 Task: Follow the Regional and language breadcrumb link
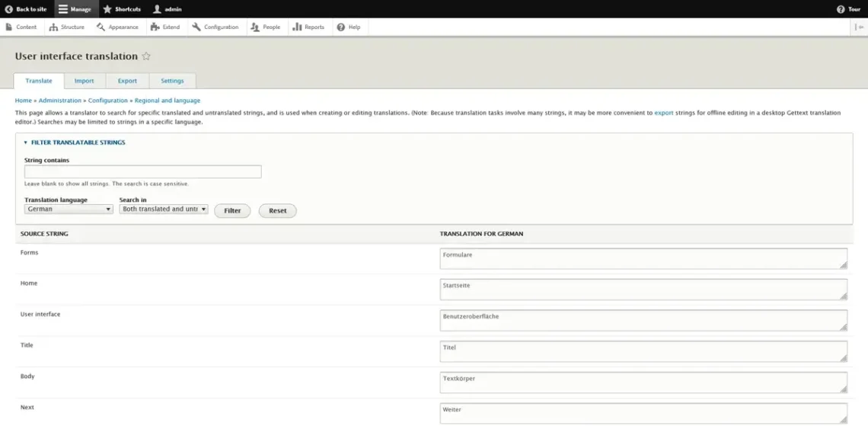(168, 101)
